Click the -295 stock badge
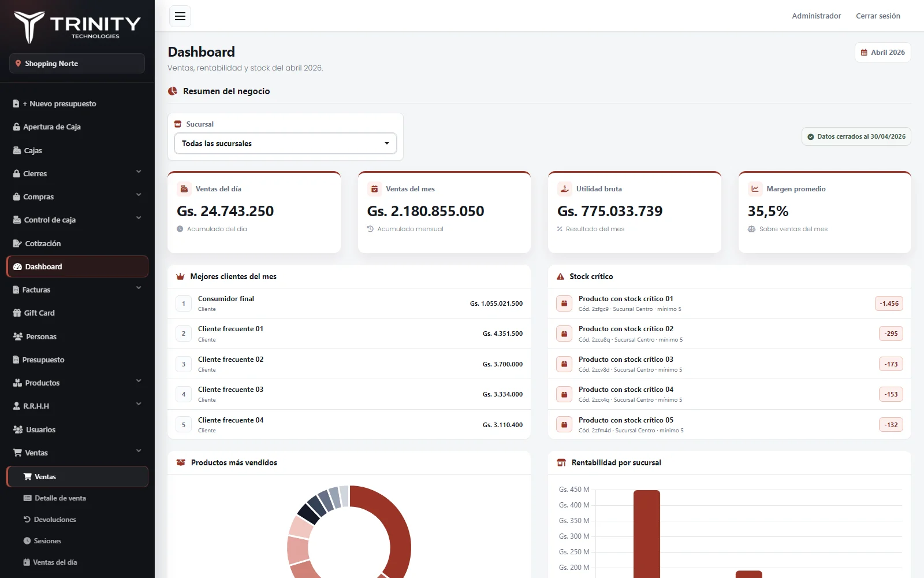This screenshot has width=924, height=578. point(891,334)
